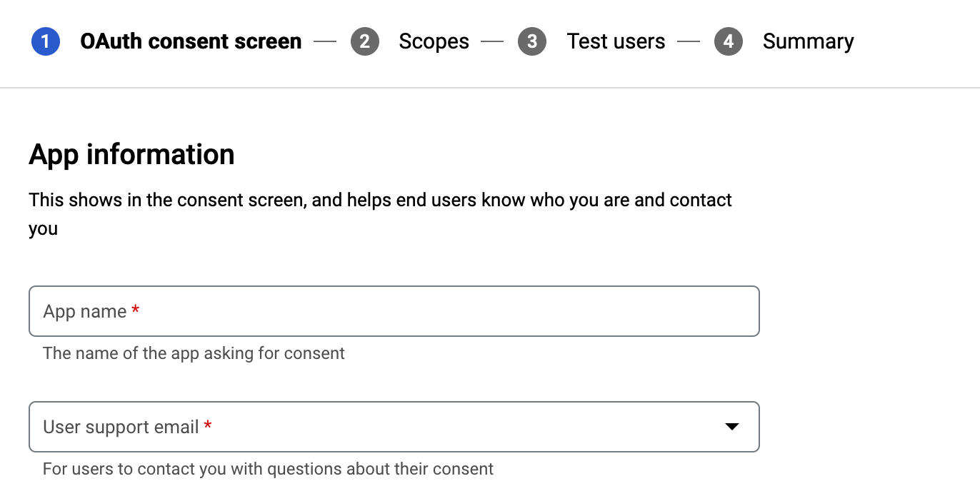Click the step 3 number circle
The image size is (980, 501).
[x=532, y=41]
